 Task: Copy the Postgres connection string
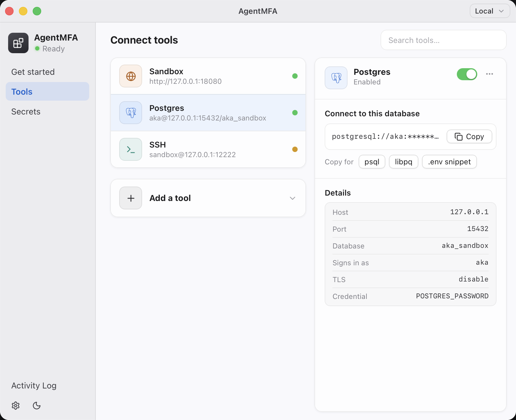[x=469, y=136]
